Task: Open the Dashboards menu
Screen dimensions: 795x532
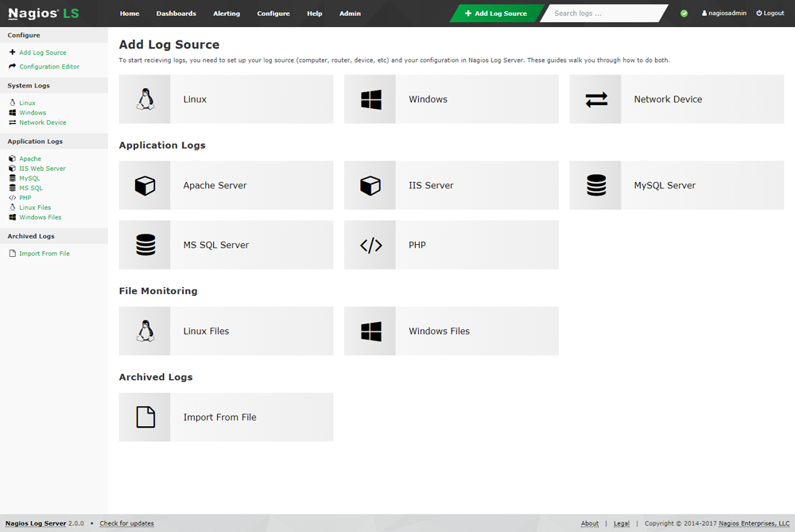Action: [x=176, y=14]
